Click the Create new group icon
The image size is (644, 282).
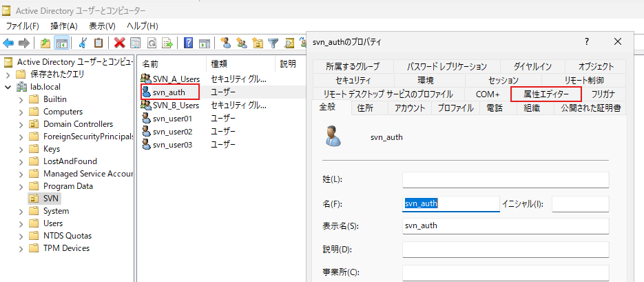[241, 43]
